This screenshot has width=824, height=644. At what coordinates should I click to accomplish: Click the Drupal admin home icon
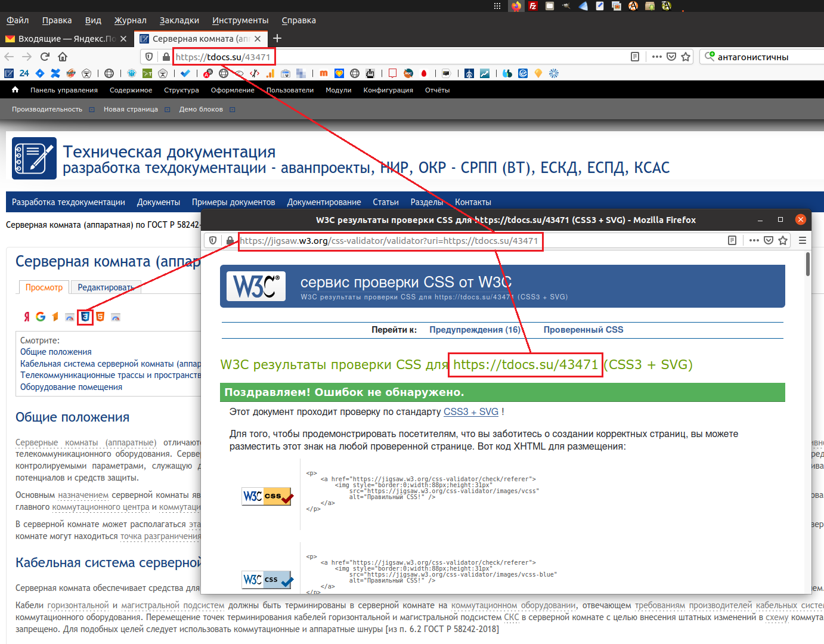point(16,89)
